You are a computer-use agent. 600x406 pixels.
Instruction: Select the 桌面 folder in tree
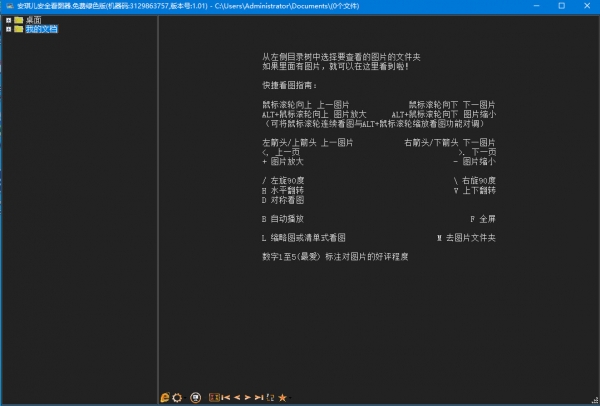point(34,20)
